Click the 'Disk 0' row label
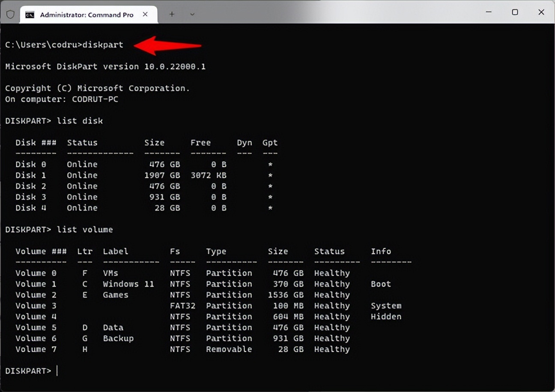Image resolution: width=555 pixels, height=392 pixels. click(31, 164)
